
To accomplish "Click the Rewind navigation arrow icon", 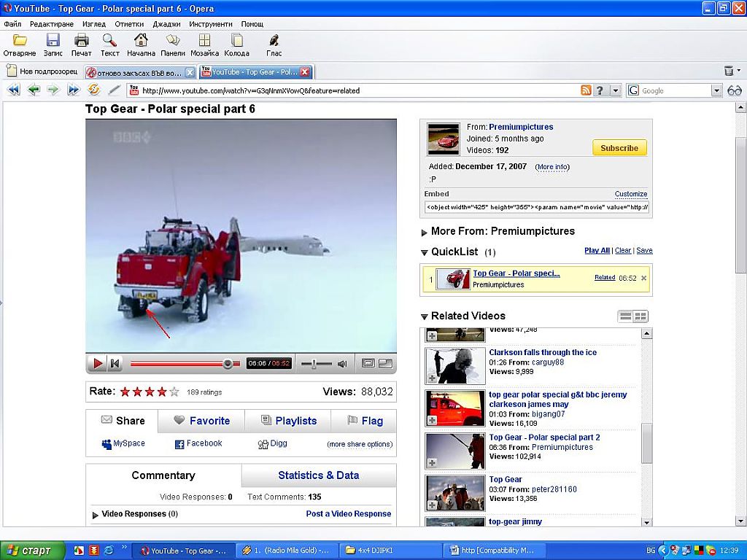I will pyautogui.click(x=14, y=90).
